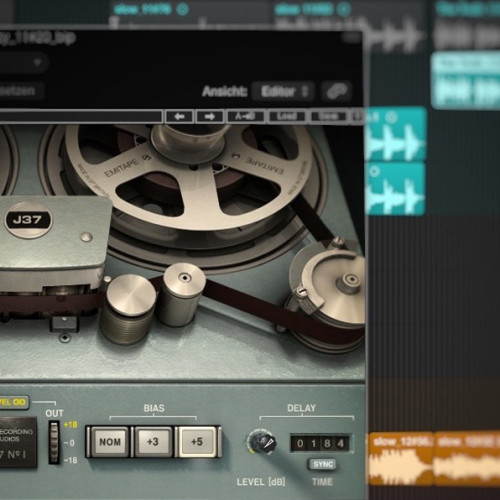Select the right-hand orange audio region

point(467,459)
